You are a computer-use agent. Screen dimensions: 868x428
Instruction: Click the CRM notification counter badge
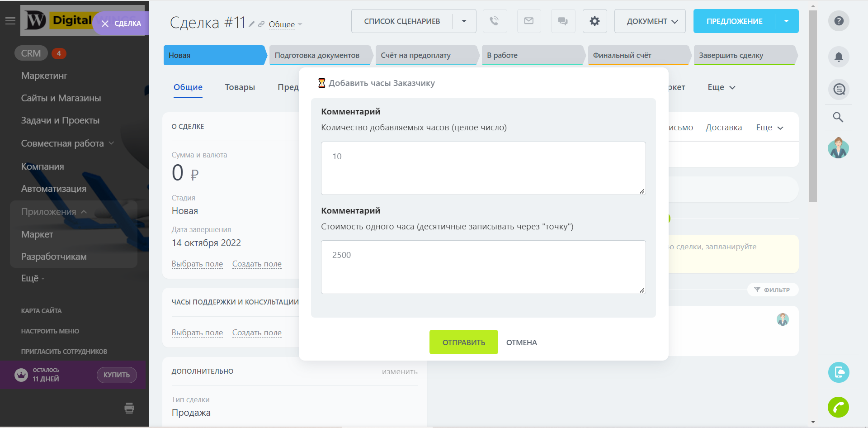(59, 53)
